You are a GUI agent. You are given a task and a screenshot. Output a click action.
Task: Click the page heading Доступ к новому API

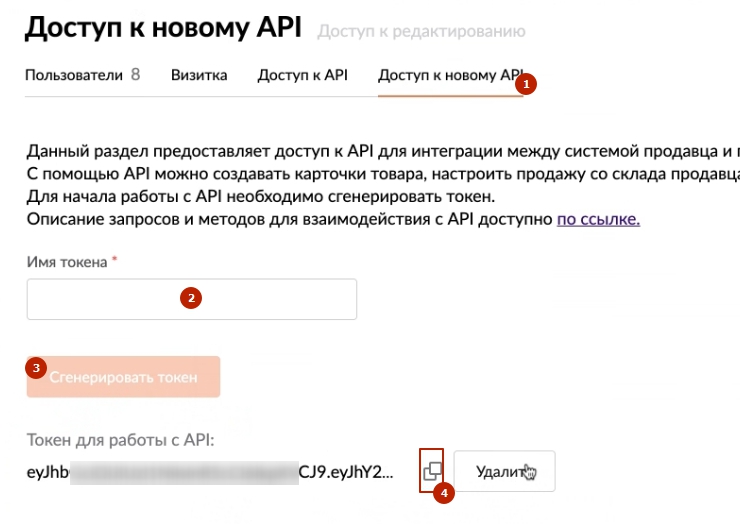163,28
